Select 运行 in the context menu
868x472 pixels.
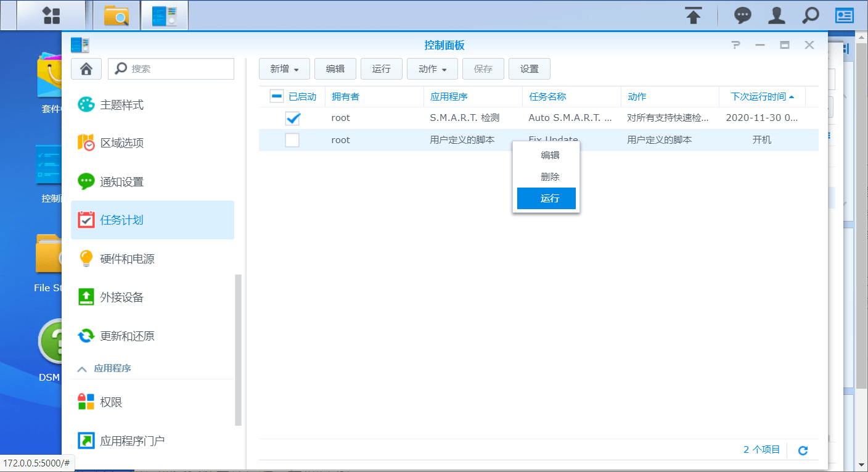click(x=546, y=198)
